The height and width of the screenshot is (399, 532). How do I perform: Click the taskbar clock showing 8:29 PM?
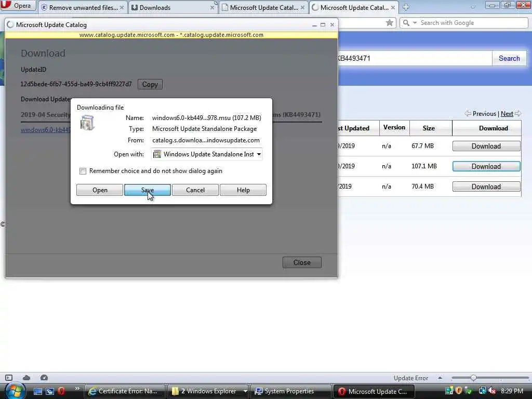512,391
